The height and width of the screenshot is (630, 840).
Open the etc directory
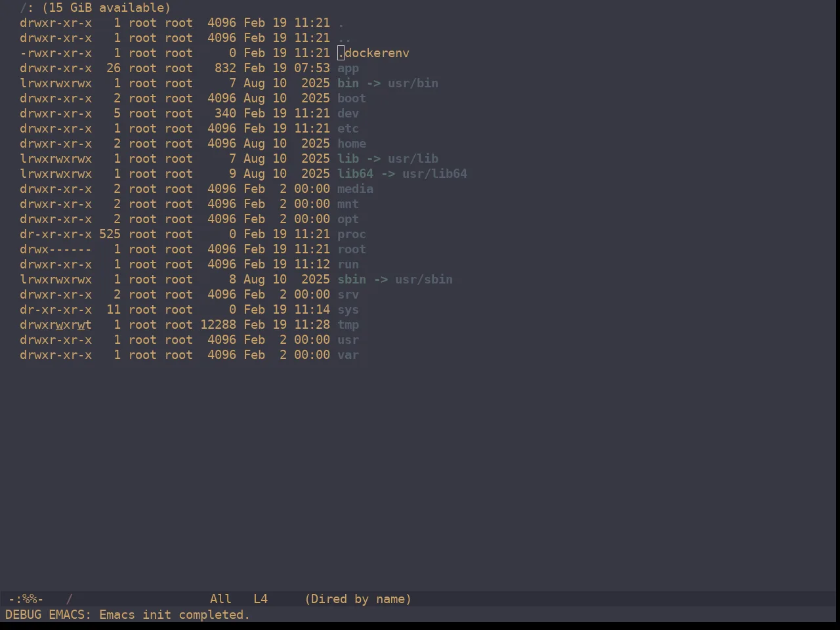pos(348,129)
